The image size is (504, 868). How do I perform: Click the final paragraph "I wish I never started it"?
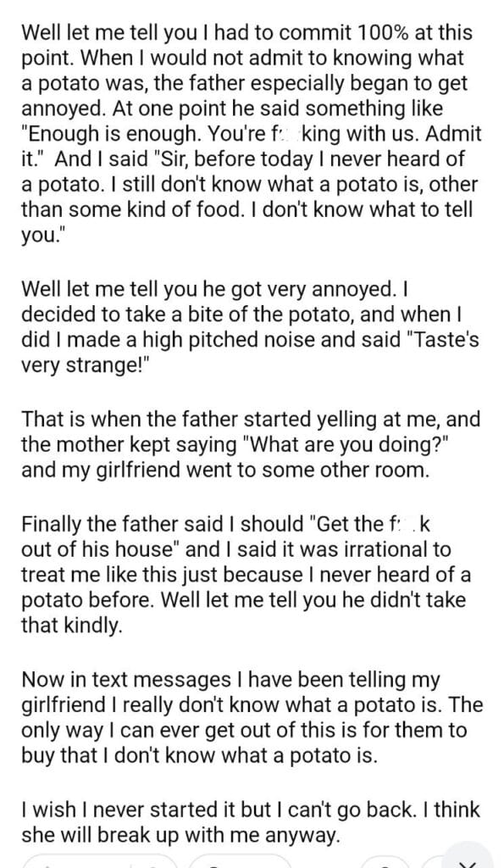pos(250,822)
